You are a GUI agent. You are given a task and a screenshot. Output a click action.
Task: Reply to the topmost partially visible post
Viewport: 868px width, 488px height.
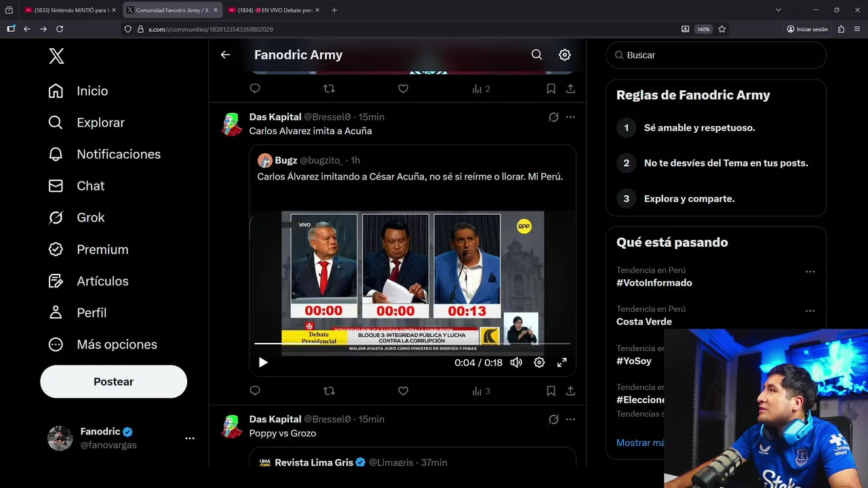pos(255,89)
